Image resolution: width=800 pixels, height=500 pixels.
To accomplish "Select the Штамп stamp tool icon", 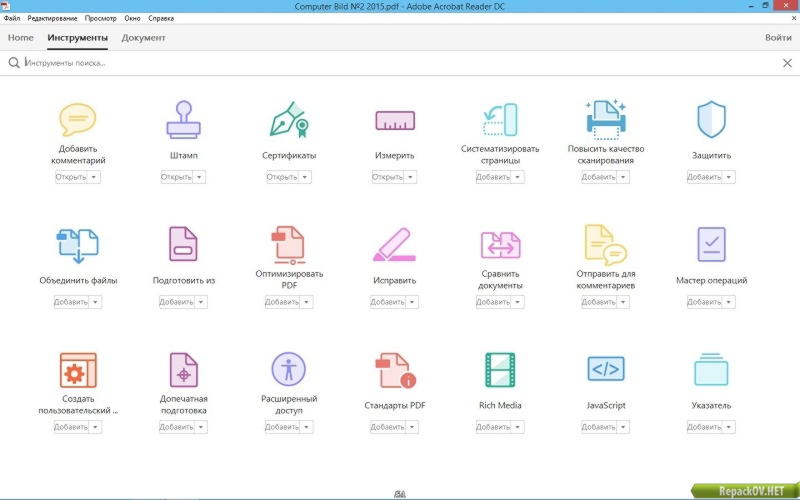I will click(x=184, y=120).
